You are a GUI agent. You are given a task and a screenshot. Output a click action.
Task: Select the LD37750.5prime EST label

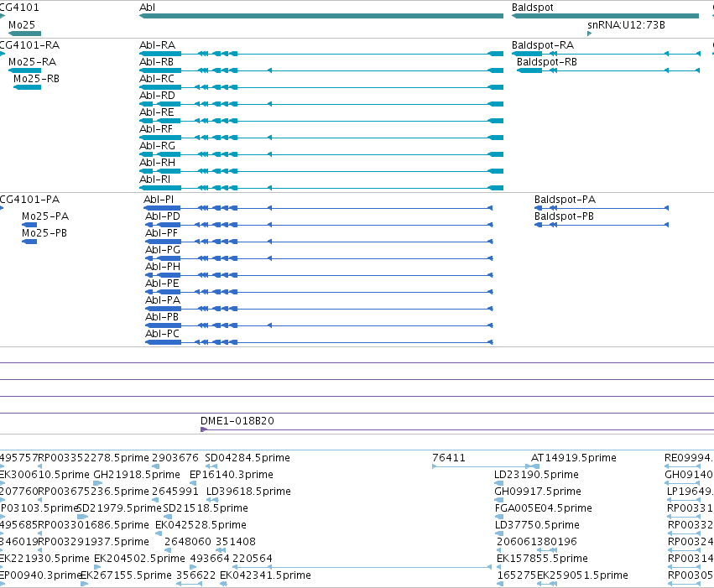[x=537, y=525]
